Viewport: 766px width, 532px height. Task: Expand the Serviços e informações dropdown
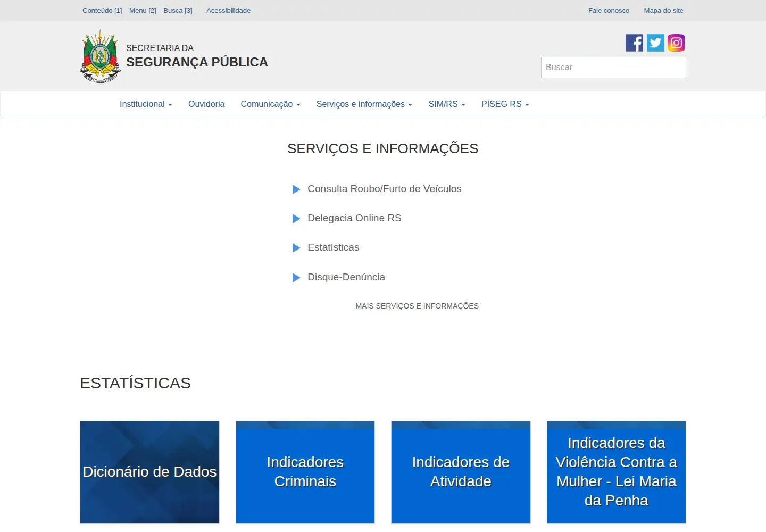(364, 104)
